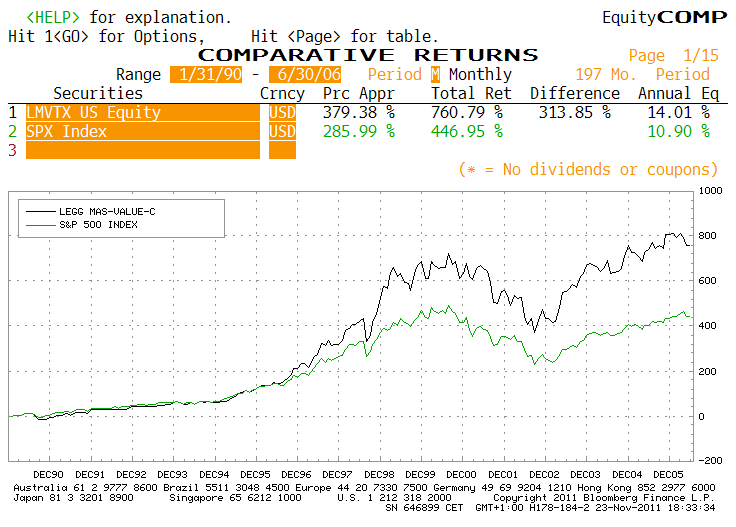The width and height of the screenshot is (736, 527).
Task: Click the Securities column header
Action: click(98, 93)
